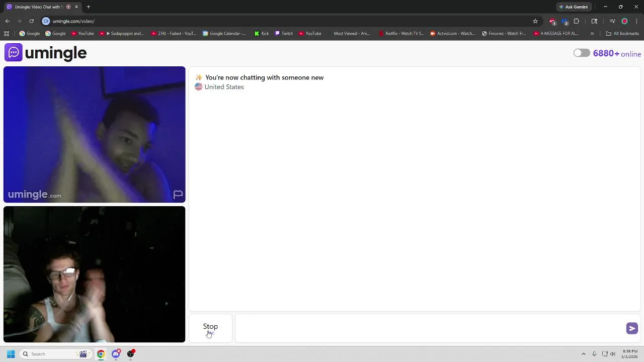The width and height of the screenshot is (644, 362).
Task: Click the stranger's video feed
Action: [x=94, y=134]
